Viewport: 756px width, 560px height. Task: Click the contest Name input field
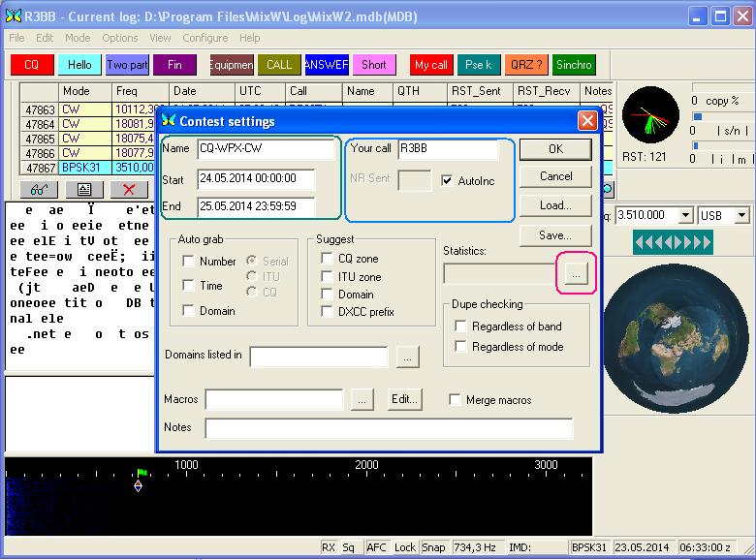(x=265, y=149)
